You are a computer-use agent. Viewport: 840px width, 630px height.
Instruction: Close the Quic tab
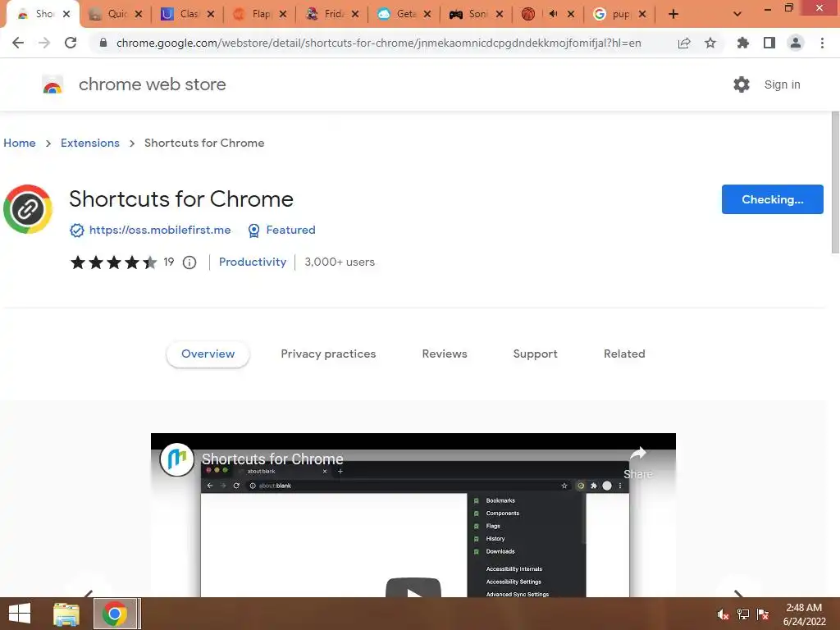(x=139, y=14)
